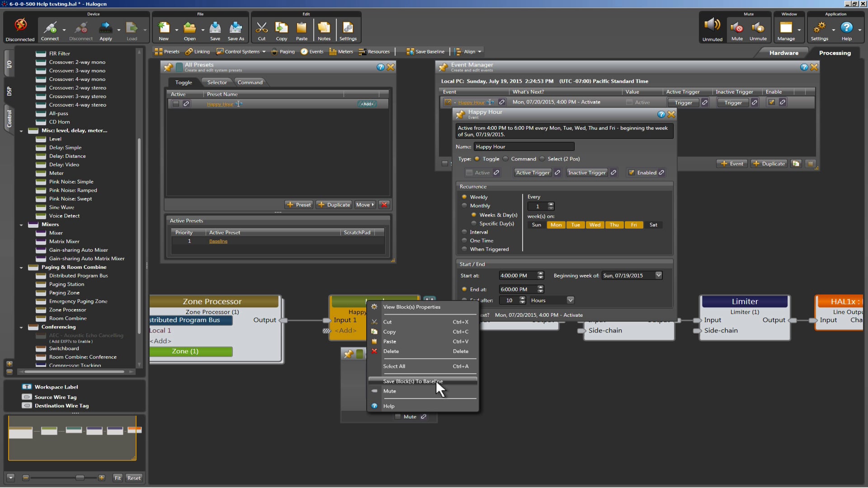Switch to the Hardware tab
Screen dimensions: 868x488
[783, 53]
